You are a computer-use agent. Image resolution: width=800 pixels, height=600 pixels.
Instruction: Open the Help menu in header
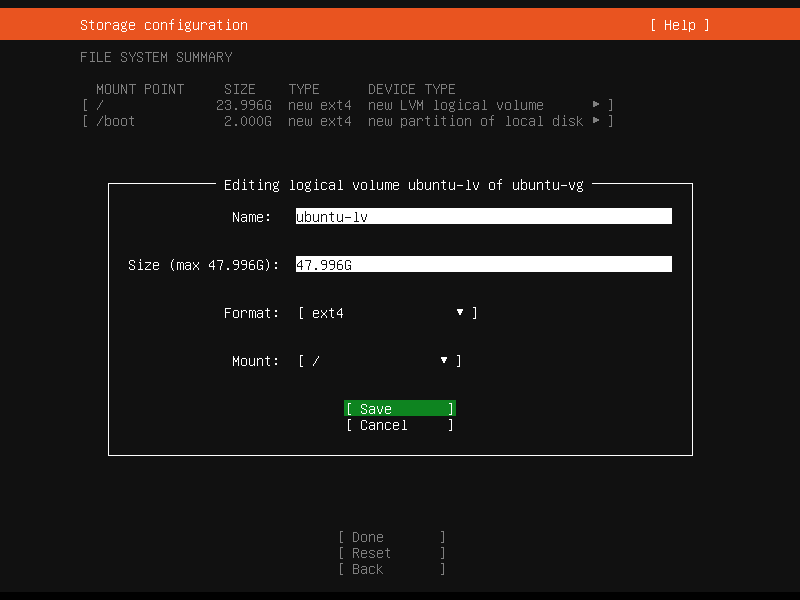click(680, 25)
